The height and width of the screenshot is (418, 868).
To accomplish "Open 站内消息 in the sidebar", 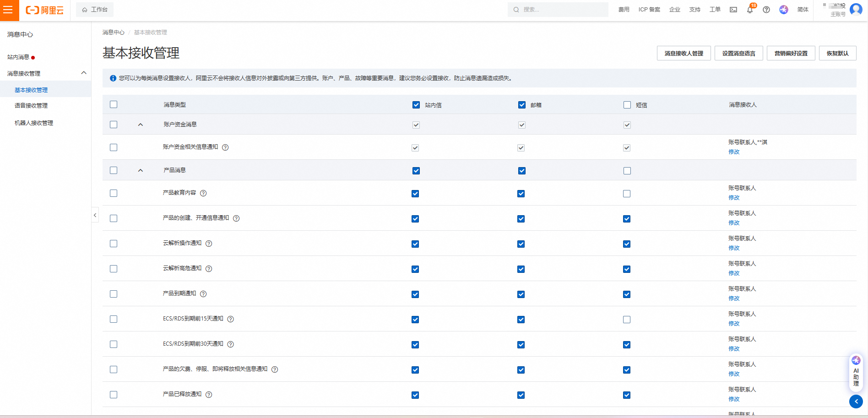I will click(x=18, y=57).
